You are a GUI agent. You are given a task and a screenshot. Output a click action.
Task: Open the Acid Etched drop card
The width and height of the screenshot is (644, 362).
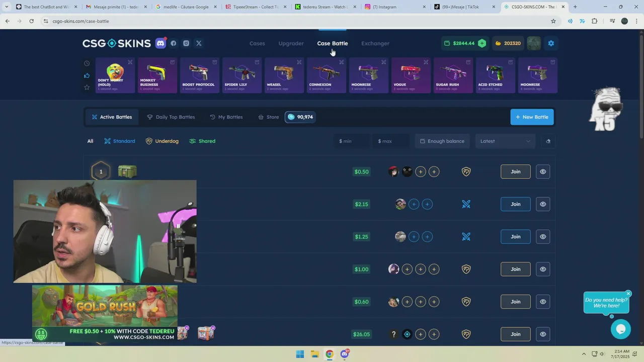496,75
